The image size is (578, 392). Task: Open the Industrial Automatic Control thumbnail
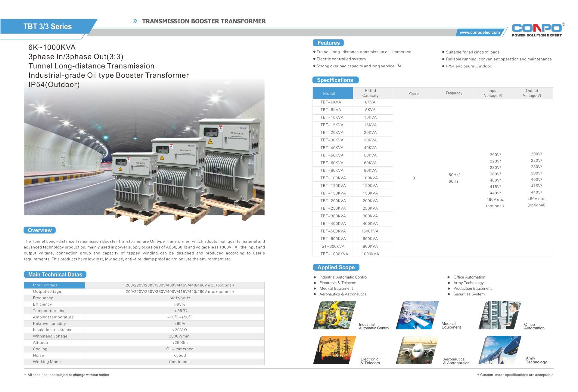(334, 315)
